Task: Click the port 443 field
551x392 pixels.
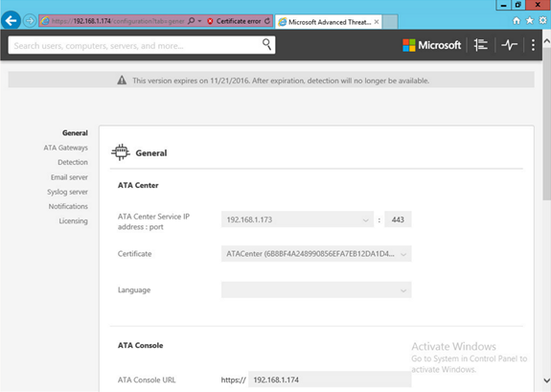Action: (398, 219)
